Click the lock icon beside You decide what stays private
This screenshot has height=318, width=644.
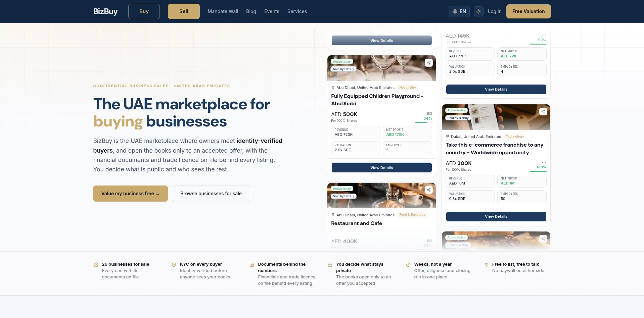coord(330,265)
